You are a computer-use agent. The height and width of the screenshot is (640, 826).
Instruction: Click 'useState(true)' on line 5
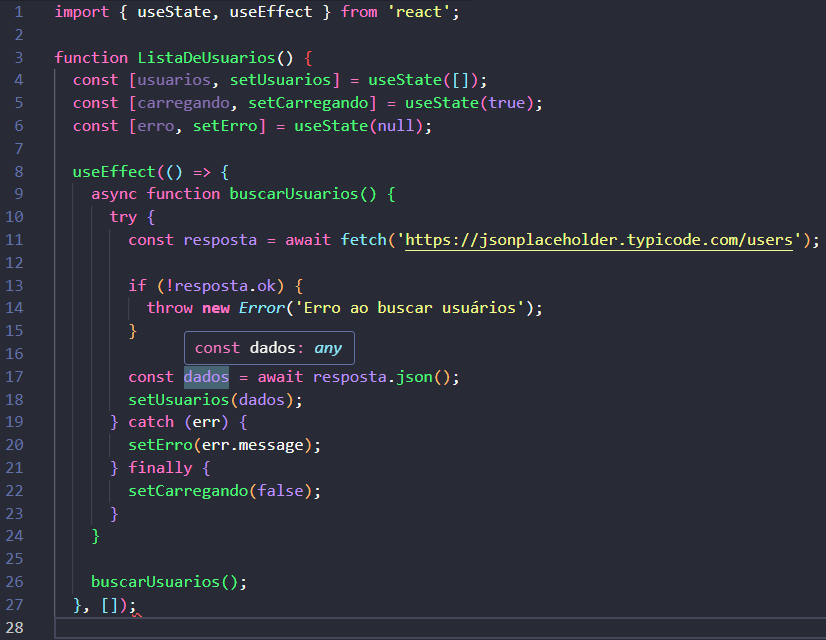[x=469, y=103]
